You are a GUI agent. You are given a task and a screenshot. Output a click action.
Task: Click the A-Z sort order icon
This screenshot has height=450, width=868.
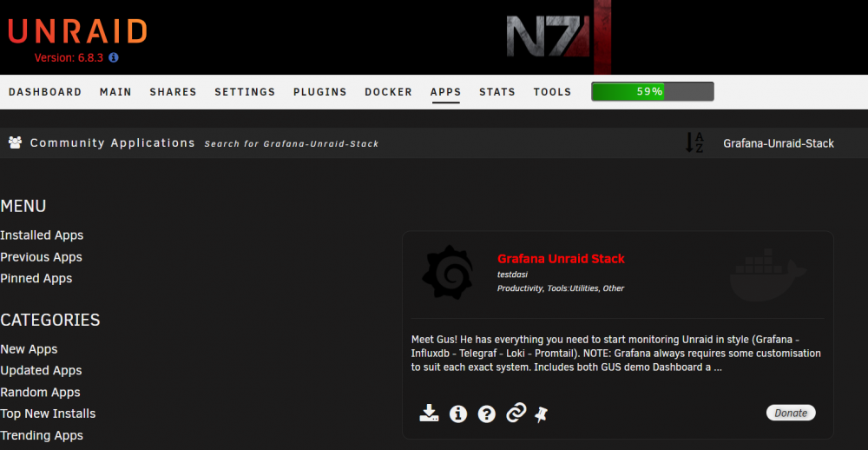(x=694, y=143)
